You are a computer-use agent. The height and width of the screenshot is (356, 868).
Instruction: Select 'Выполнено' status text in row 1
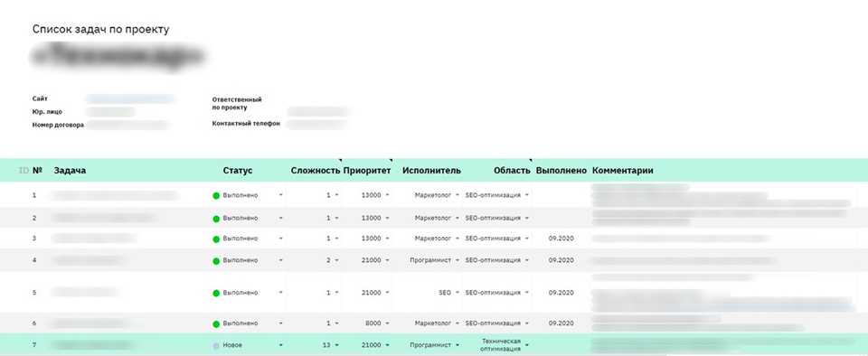click(x=241, y=195)
